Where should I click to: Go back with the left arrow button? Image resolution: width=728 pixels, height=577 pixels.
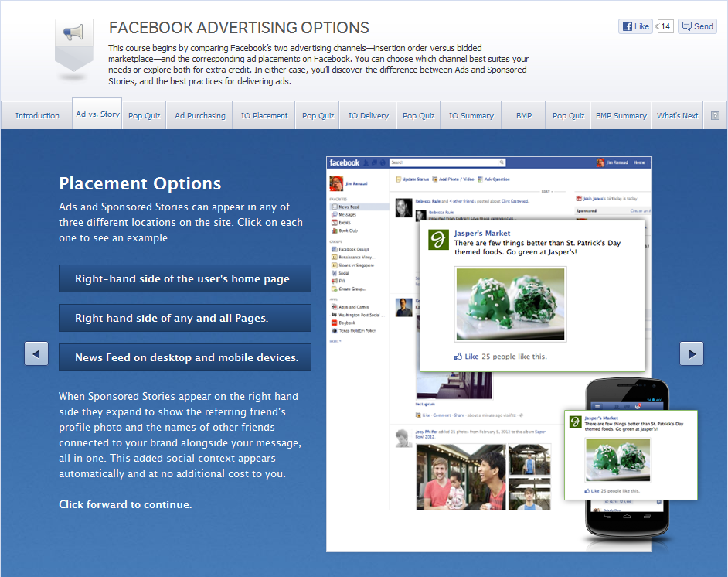[x=36, y=354]
